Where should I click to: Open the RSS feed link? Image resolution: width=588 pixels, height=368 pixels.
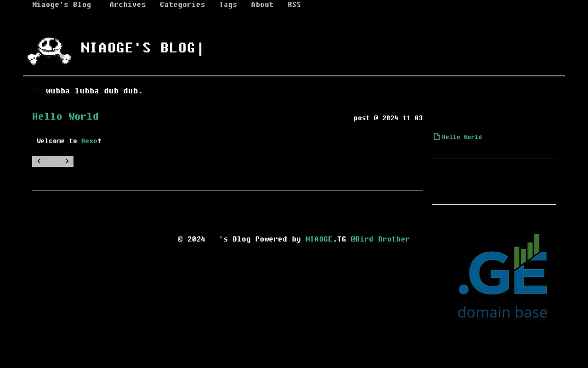[294, 5]
